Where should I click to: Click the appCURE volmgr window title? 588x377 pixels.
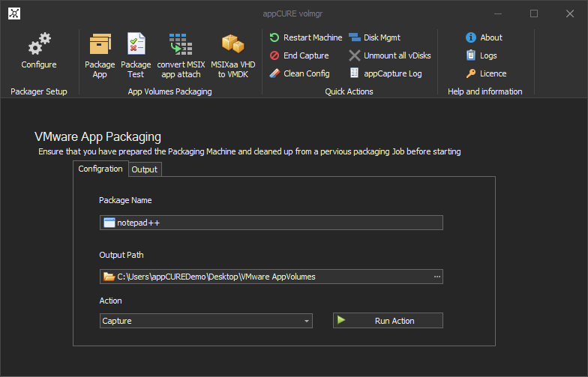click(292, 13)
